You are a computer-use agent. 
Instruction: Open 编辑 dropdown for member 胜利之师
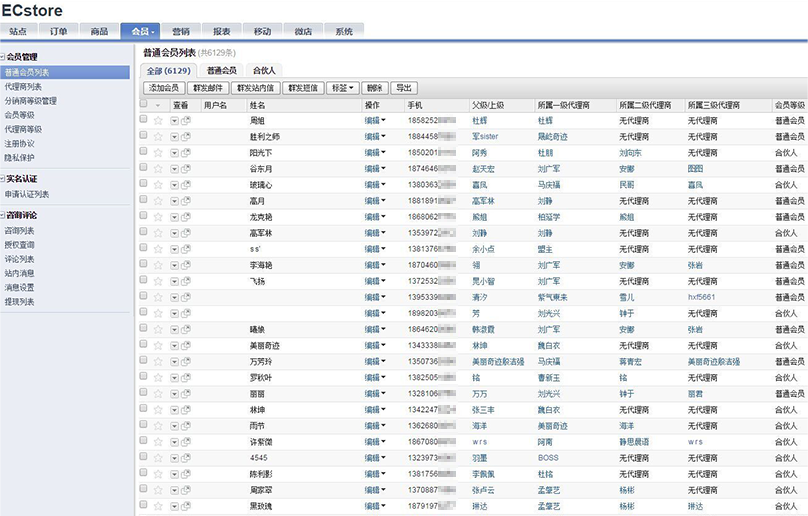(375, 136)
